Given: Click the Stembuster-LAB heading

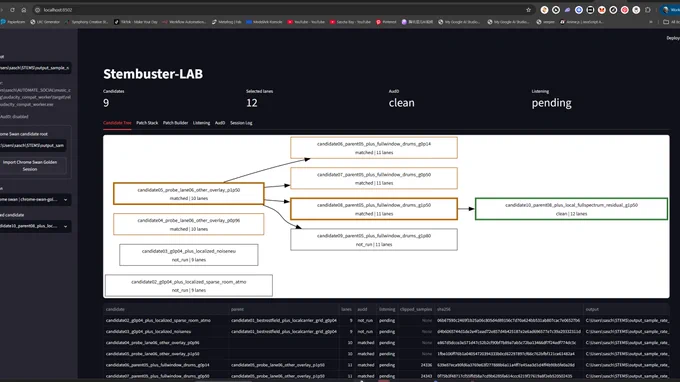Looking at the screenshot, I should pyautogui.click(x=153, y=74).
